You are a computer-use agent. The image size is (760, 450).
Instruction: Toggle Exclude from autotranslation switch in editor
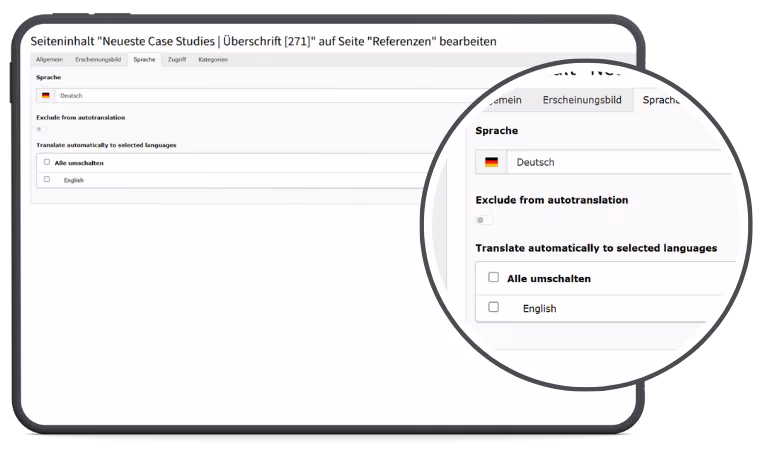click(42, 129)
